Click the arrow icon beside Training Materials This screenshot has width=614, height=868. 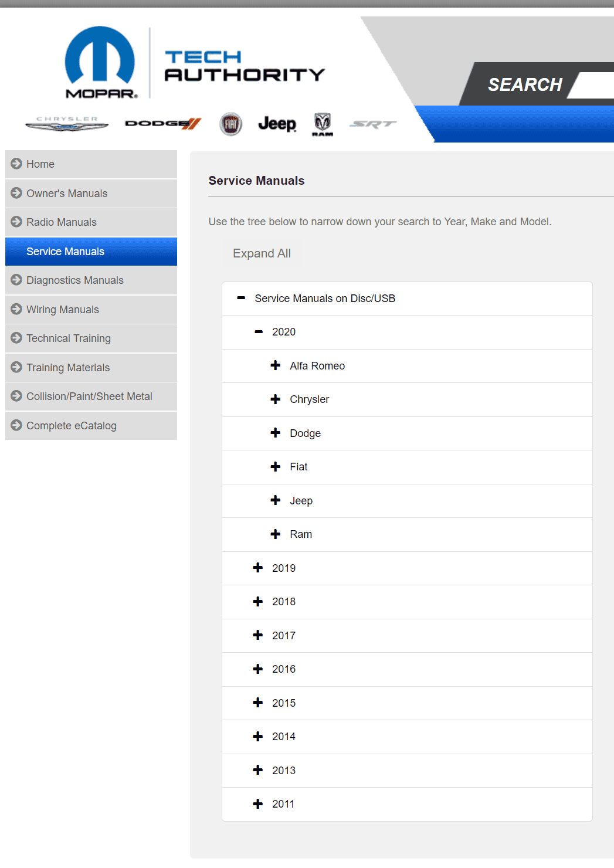point(16,367)
